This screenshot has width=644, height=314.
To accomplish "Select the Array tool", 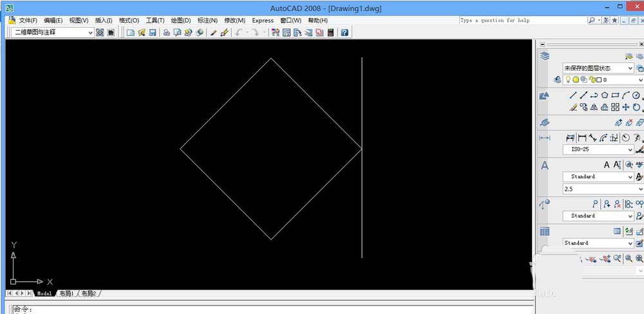I will point(615,107).
